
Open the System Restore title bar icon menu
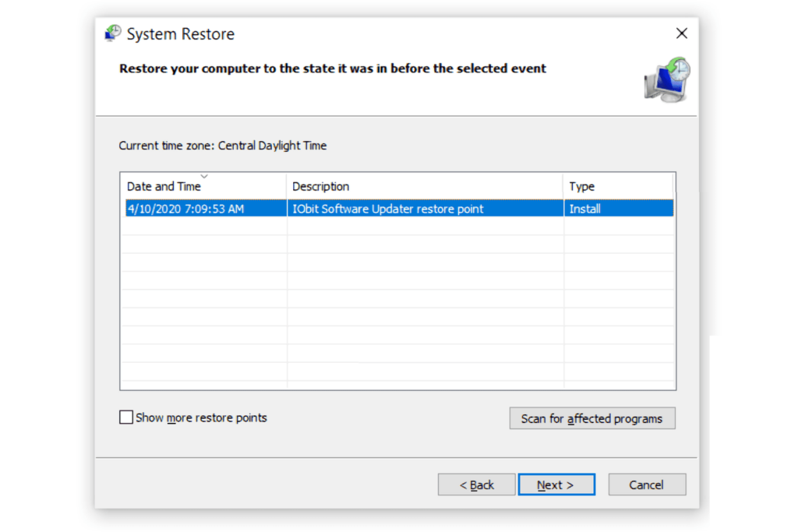[x=112, y=33]
